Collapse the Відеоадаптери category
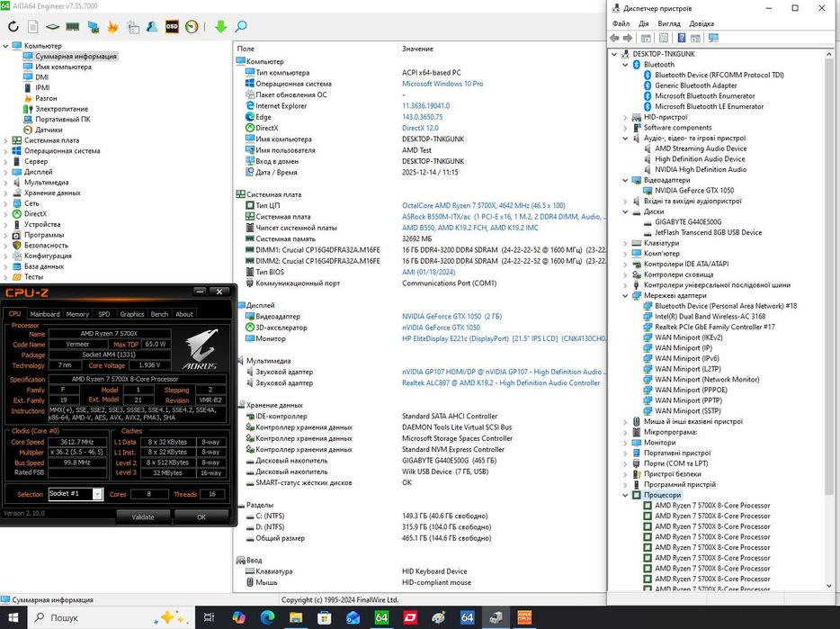This screenshot has height=629, width=840. tap(625, 180)
